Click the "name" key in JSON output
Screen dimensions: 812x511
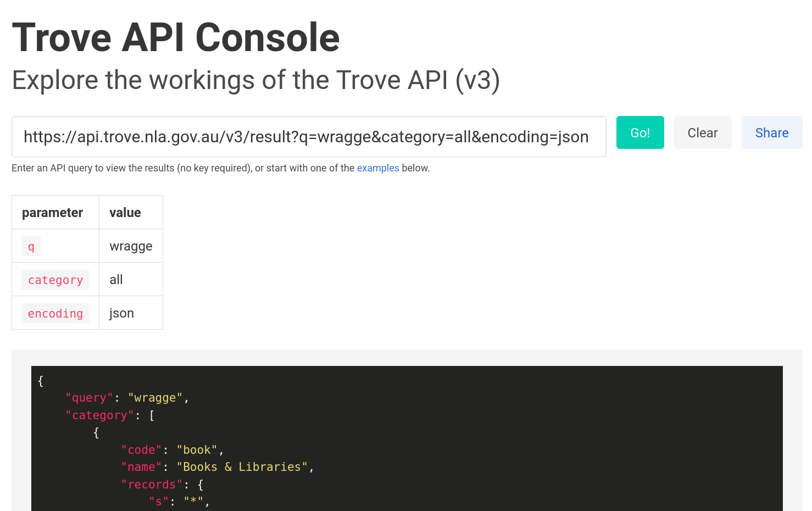tap(141, 467)
